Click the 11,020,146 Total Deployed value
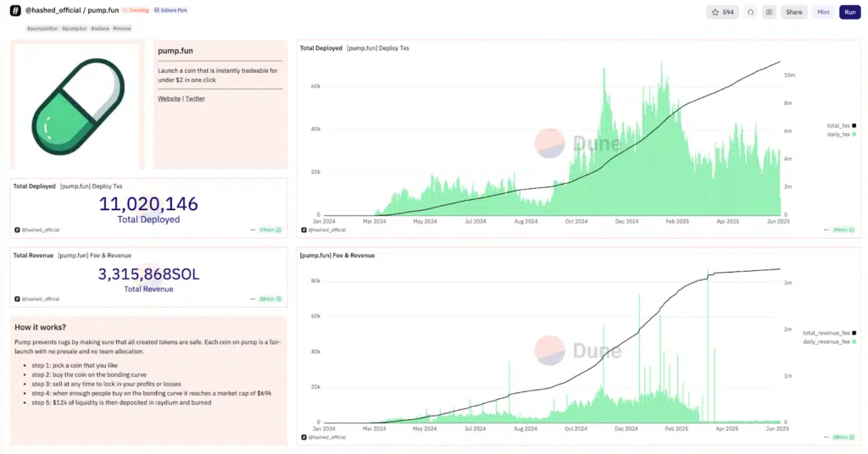 click(x=148, y=204)
